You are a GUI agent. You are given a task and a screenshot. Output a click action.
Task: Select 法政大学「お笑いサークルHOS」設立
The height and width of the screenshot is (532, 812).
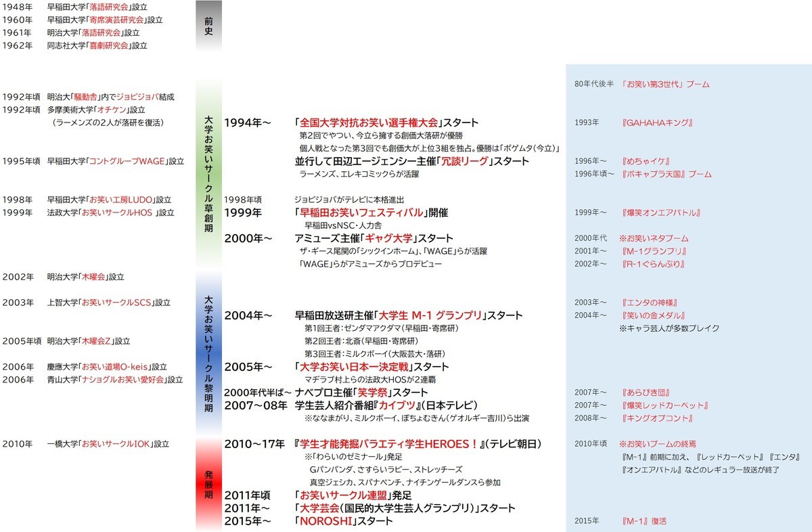89,213
